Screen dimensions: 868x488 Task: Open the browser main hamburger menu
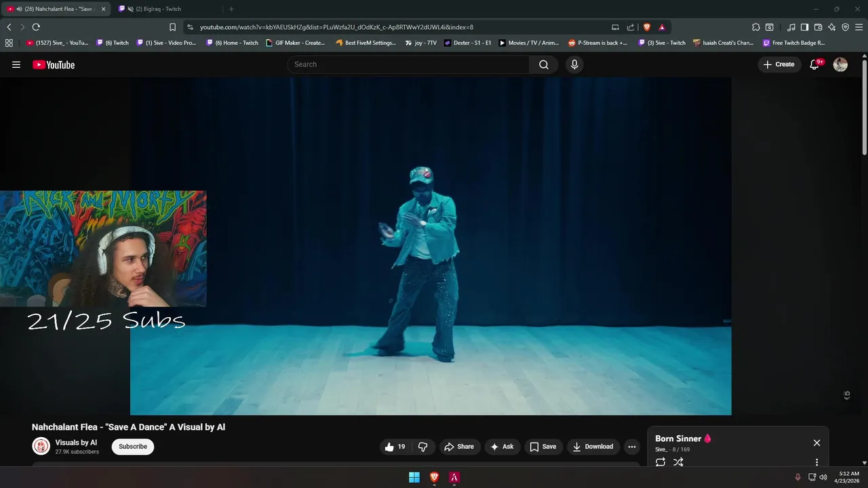click(x=859, y=27)
